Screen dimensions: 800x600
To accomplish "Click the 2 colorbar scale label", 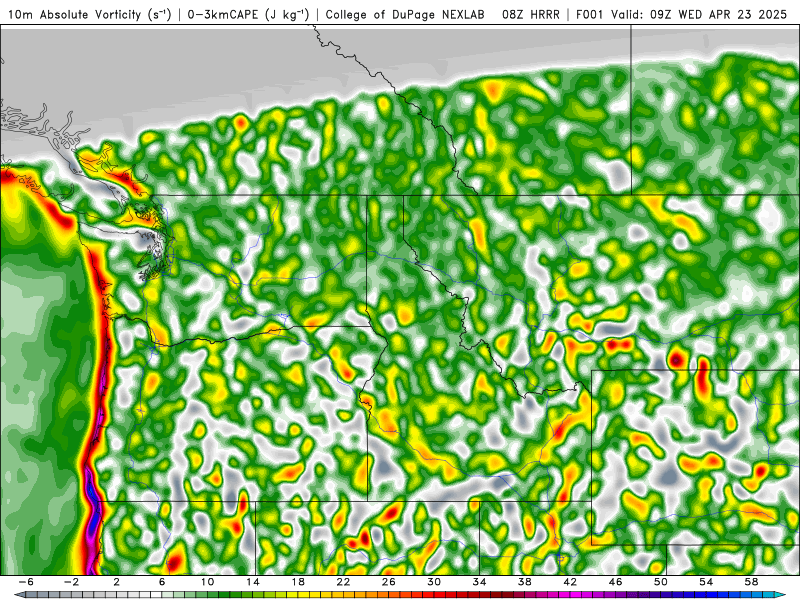I will (116, 582).
